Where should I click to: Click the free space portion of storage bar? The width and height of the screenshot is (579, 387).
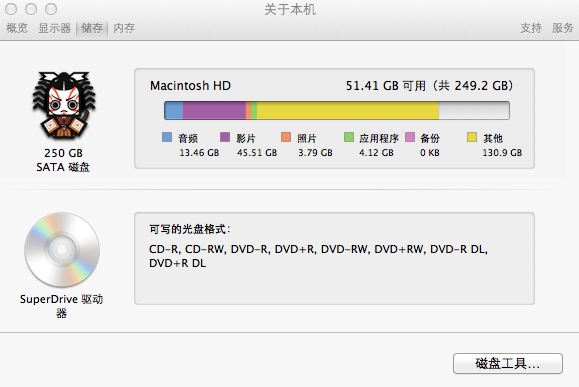[x=474, y=110]
